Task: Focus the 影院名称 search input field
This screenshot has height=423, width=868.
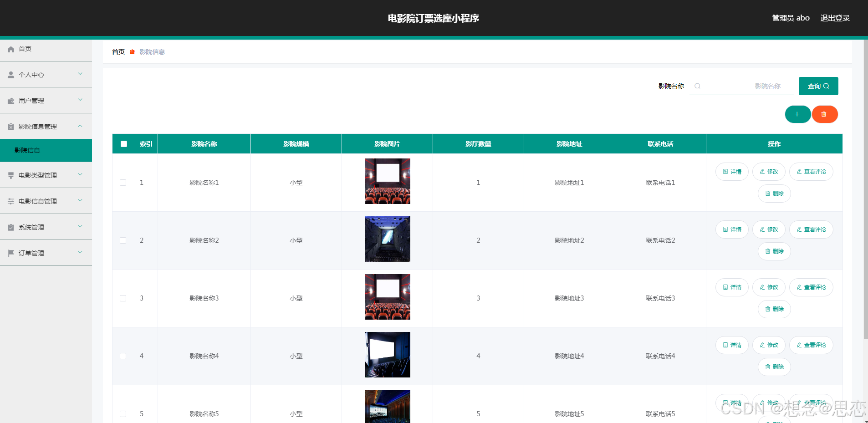Action: coord(742,86)
